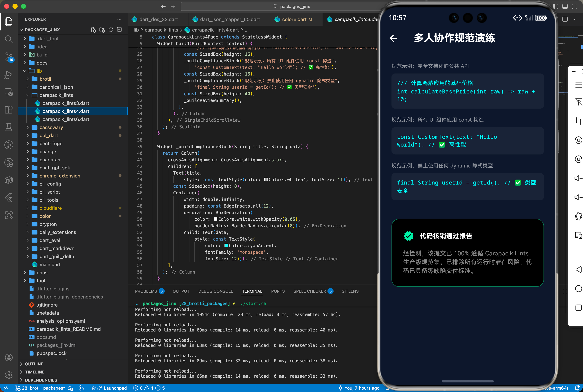Open the Search view in activity bar
Viewport: 583px width, 392px height.
click(8, 39)
